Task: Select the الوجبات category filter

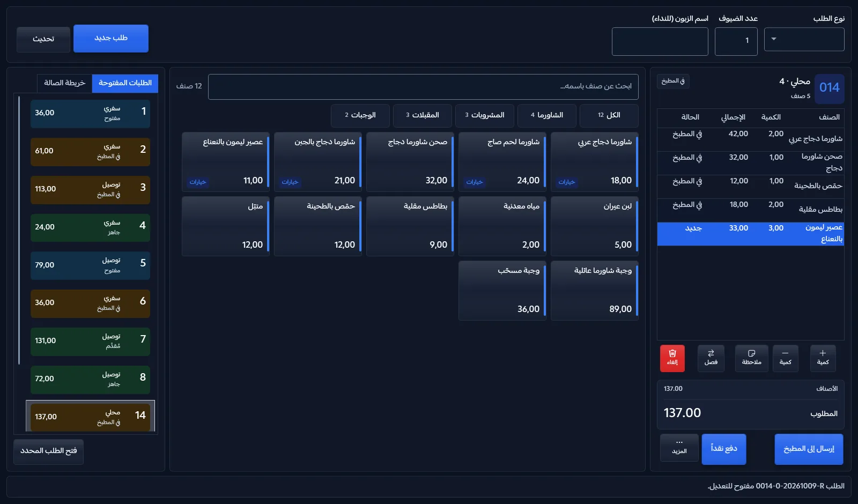Action: point(360,115)
